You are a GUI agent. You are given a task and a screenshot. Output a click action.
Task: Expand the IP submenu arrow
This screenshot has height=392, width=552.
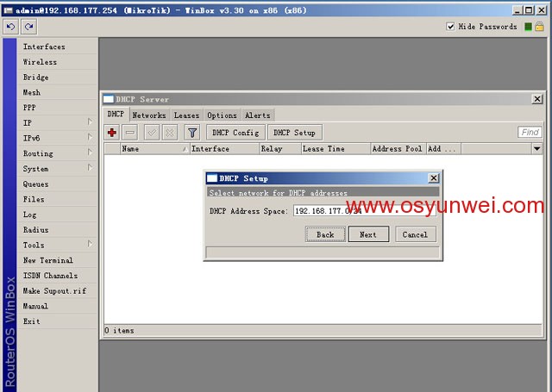click(90, 122)
